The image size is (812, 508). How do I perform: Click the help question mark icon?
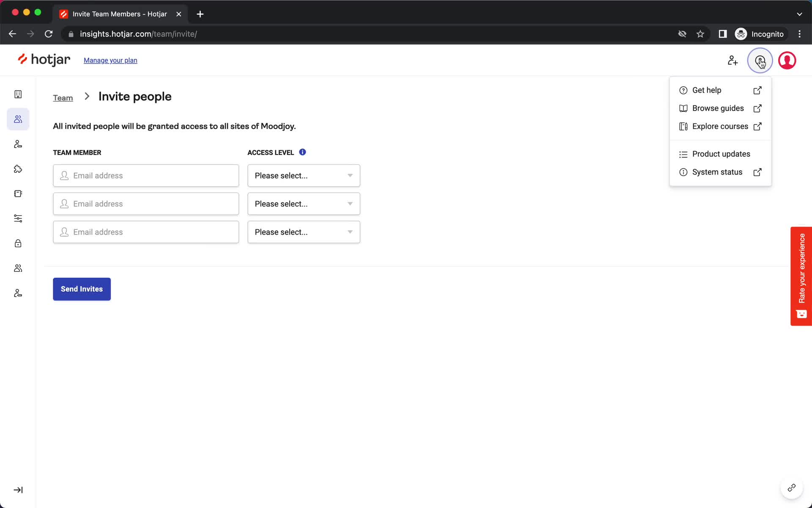coord(760,60)
